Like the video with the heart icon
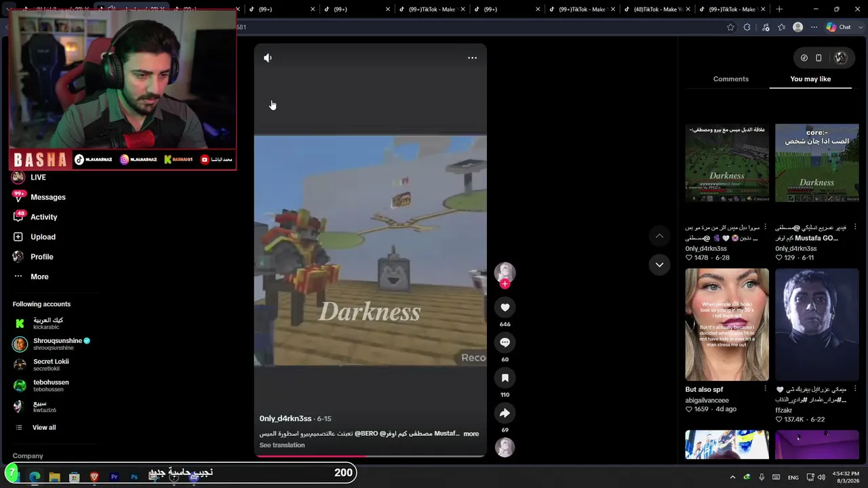The height and width of the screenshot is (488, 868). (x=505, y=308)
